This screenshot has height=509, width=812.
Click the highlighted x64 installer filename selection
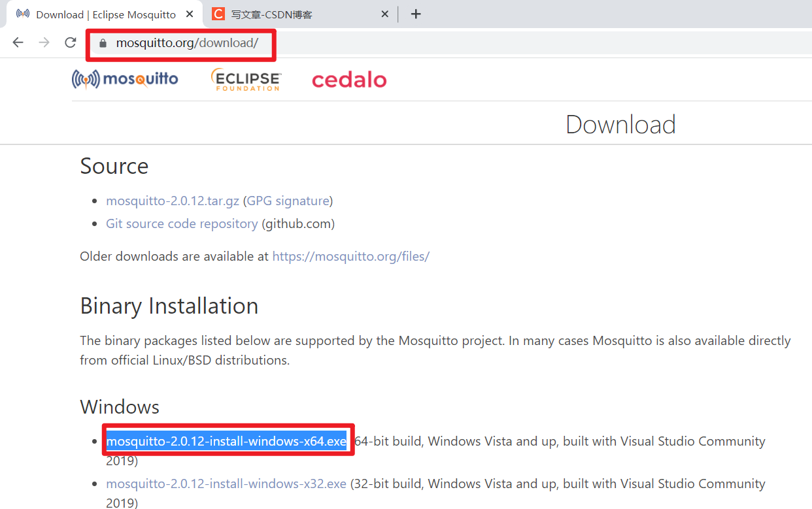pyautogui.click(x=226, y=441)
